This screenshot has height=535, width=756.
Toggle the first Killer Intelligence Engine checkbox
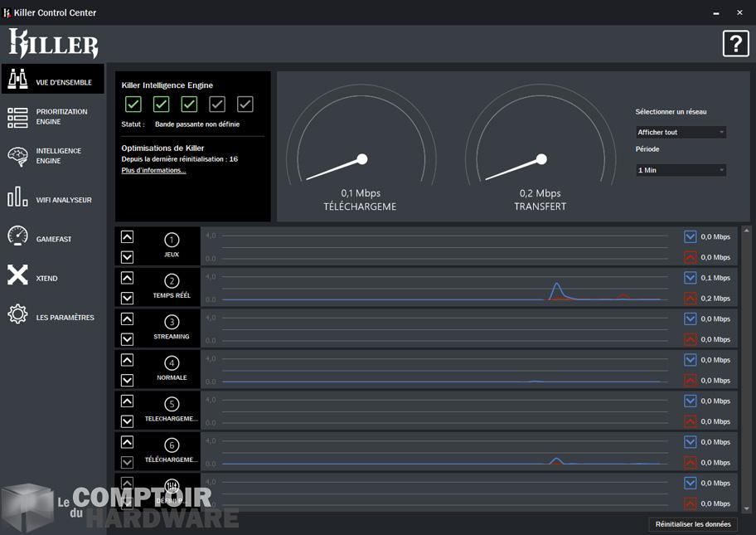[133, 104]
